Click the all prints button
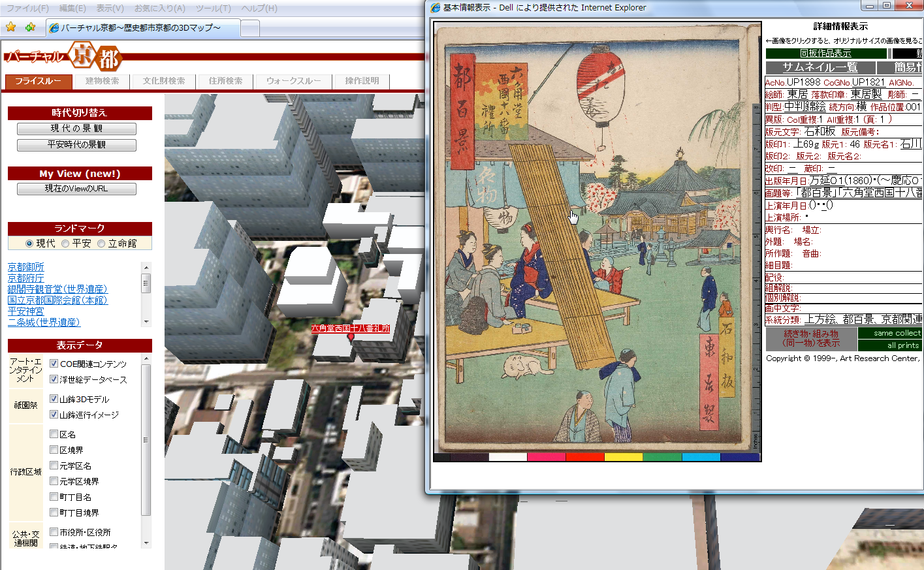 [890, 345]
